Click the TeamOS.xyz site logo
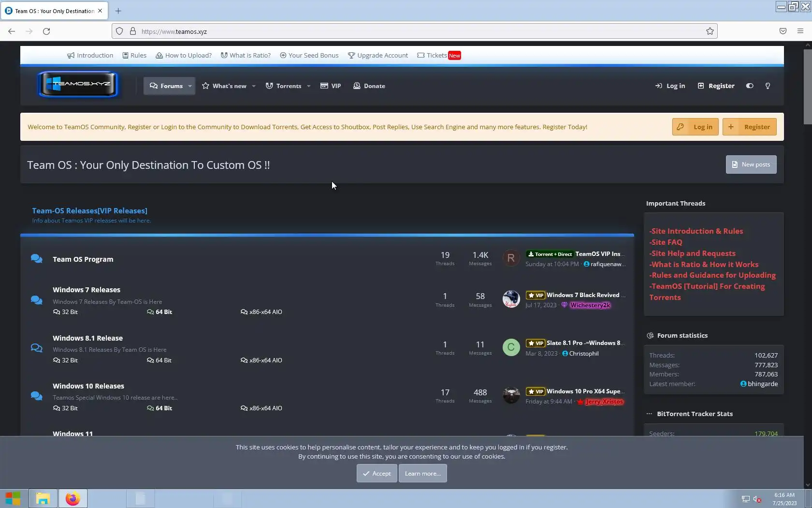812x508 pixels. pyautogui.click(x=78, y=85)
